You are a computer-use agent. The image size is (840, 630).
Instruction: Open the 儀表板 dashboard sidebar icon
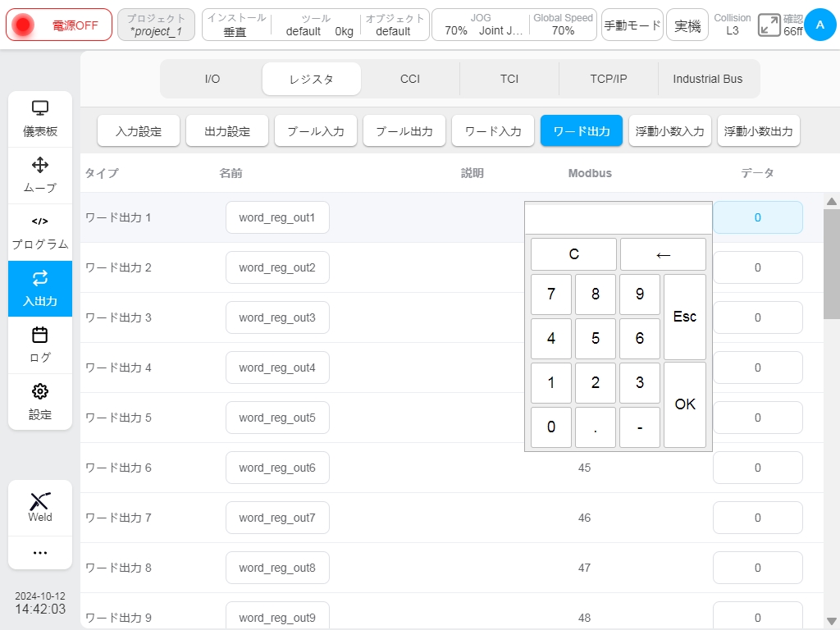pyautogui.click(x=40, y=119)
